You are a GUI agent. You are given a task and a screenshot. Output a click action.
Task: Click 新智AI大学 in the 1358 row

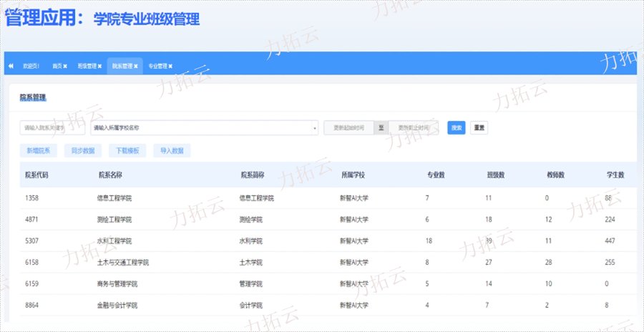tap(354, 198)
